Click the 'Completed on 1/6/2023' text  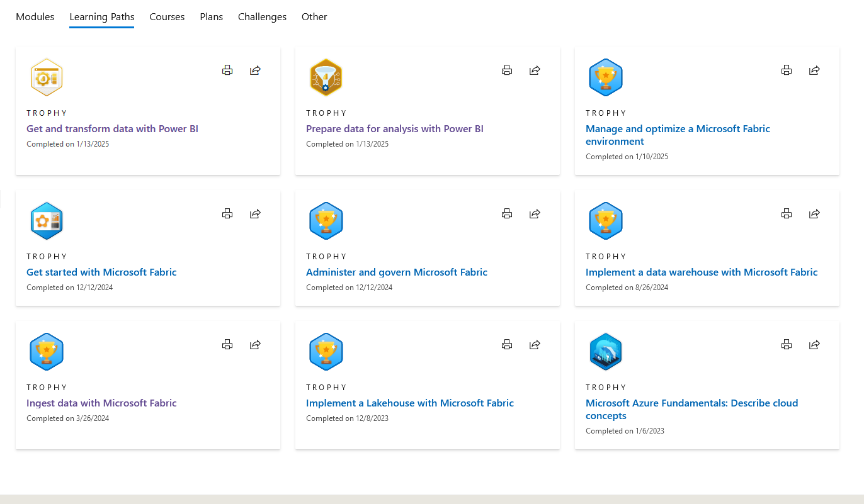[x=625, y=431]
